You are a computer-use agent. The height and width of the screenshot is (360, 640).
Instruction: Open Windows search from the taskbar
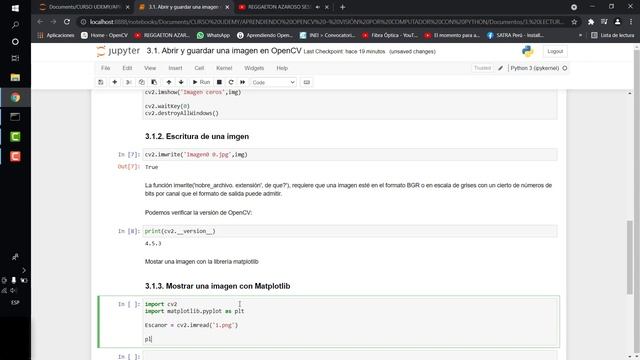(x=15, y=25)
